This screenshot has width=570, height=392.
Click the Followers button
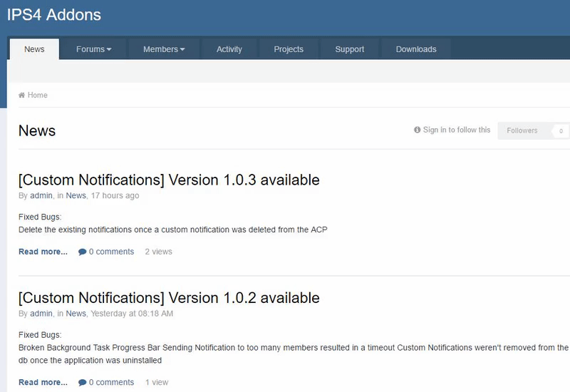point(522,130)
